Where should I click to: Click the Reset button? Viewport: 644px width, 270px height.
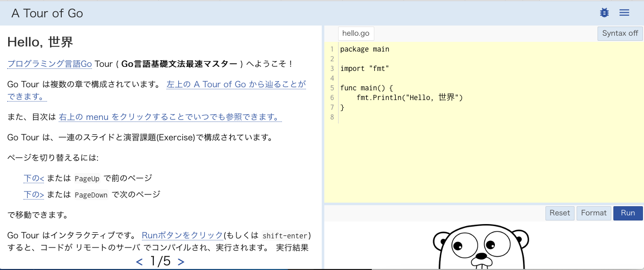pos(560,213)
